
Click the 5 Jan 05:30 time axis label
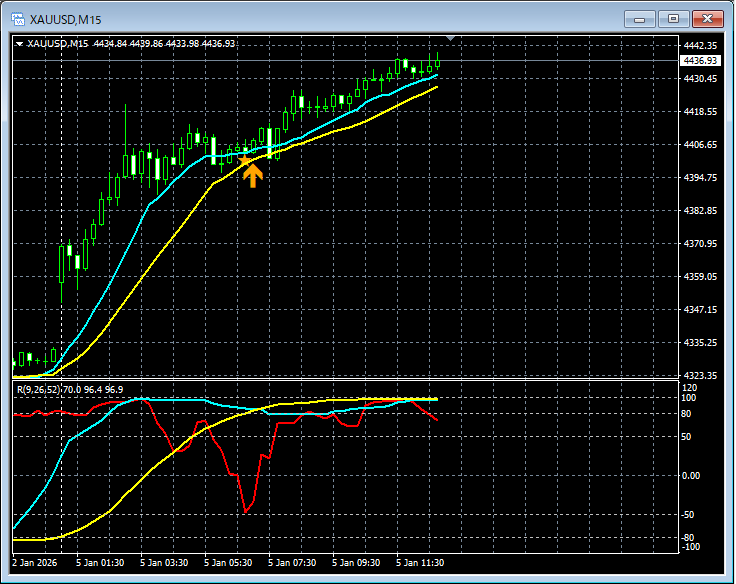click(228, 563)
